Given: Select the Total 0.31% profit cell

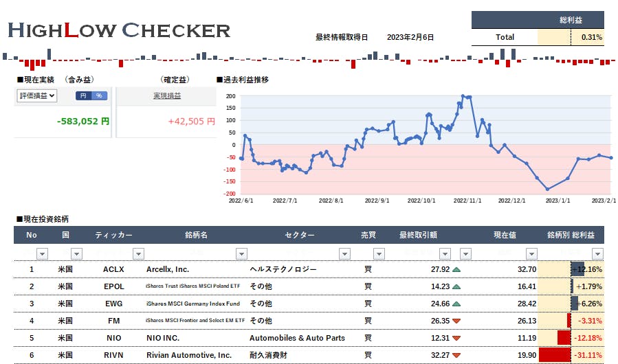Looking at the screenshot, I should click(587, 37).
